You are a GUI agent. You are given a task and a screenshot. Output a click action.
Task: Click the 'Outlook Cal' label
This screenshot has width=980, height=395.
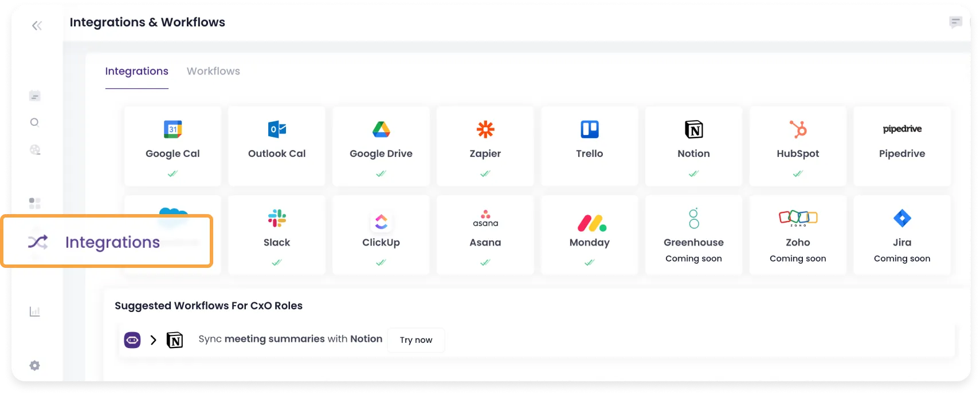[x=277, y=153]
